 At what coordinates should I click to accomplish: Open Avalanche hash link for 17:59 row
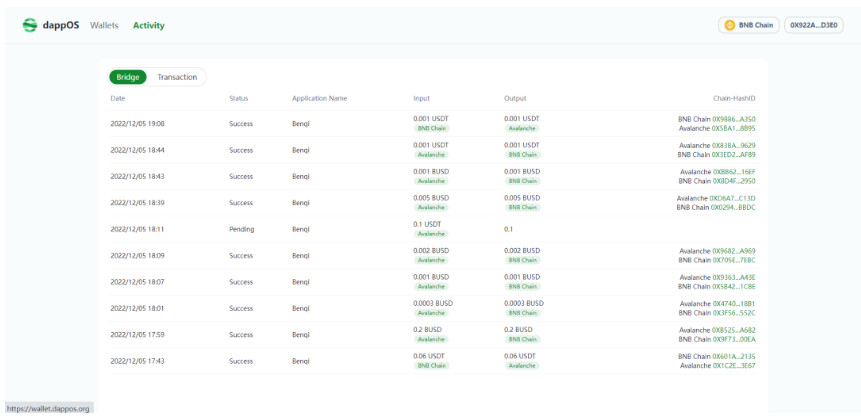[x=734, y=330]
